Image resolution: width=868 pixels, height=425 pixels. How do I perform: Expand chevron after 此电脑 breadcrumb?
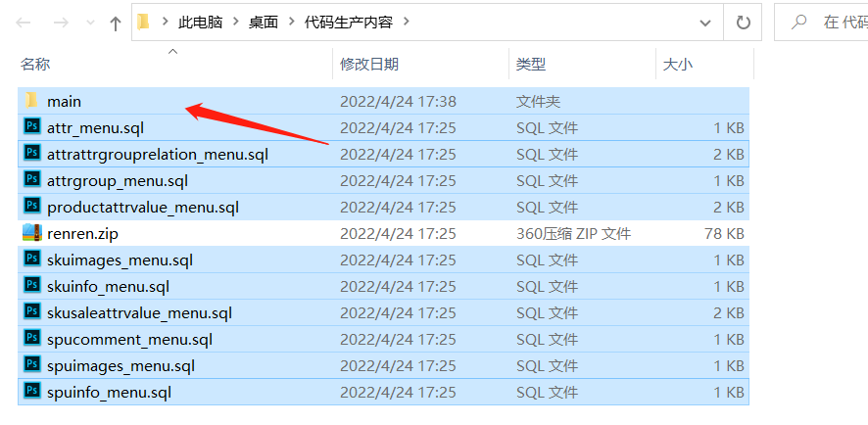coord(236,23)
